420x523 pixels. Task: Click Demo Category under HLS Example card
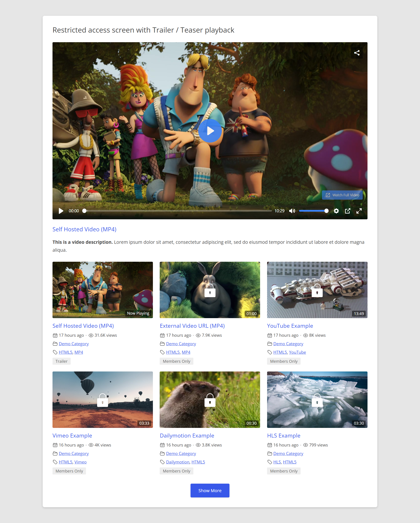click(x=288, y=453)
